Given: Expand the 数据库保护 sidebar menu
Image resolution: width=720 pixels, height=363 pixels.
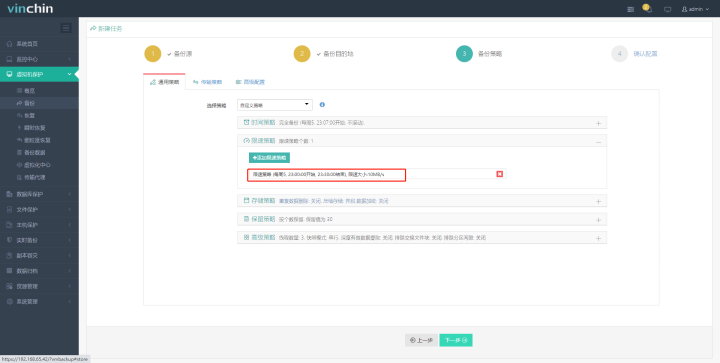Looking at the screenshot, I should (39, 194).
